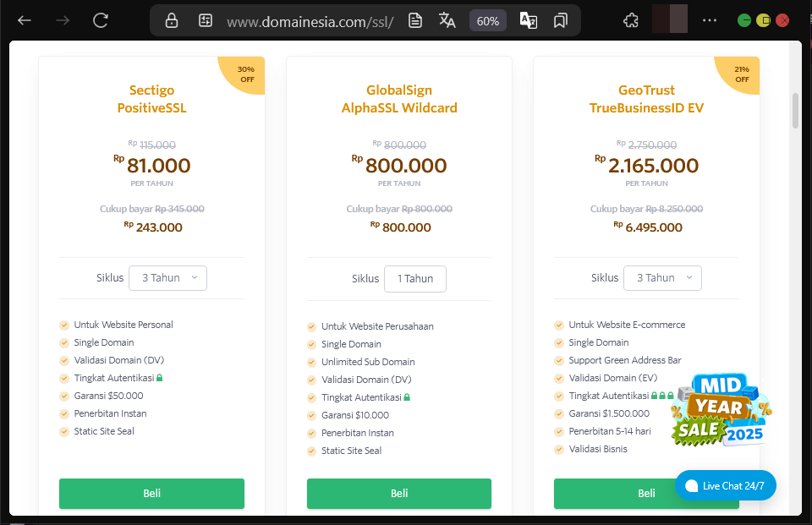The width and height of the screenshot is (812, 525).
Task: Click the site security lock icon
Action: coord(172,21)
